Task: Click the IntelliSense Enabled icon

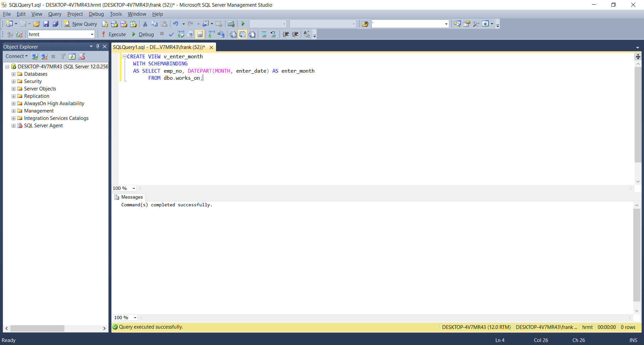Action: 200,34
